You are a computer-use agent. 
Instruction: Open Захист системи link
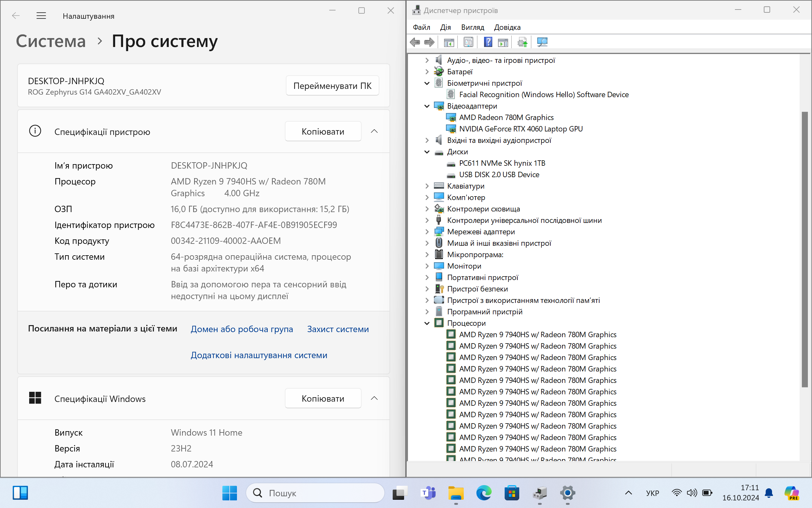tap(338, 329)
